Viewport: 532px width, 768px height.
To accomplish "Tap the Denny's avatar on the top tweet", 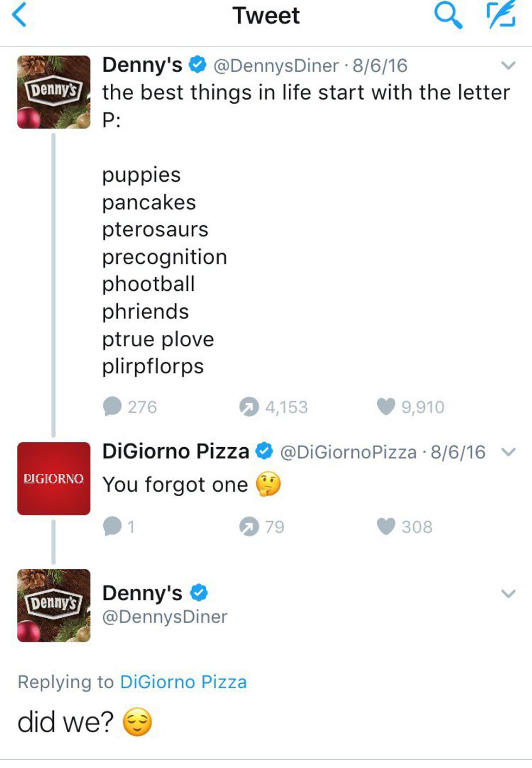I will [54, 92].
